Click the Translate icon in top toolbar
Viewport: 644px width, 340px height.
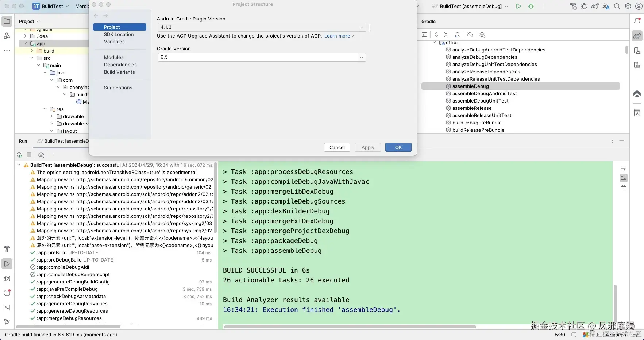coord(606,6)
